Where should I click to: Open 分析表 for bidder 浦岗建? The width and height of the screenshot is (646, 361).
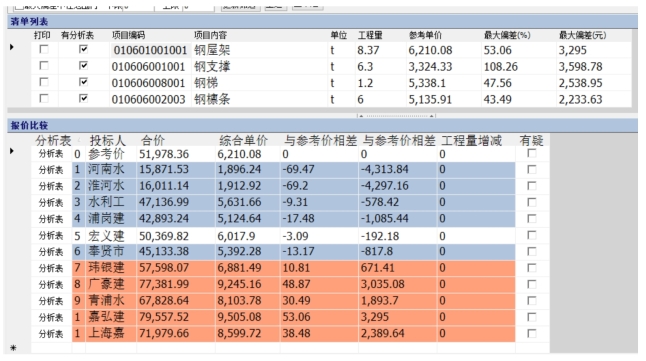pyautogui.click(x=51, y=219)
